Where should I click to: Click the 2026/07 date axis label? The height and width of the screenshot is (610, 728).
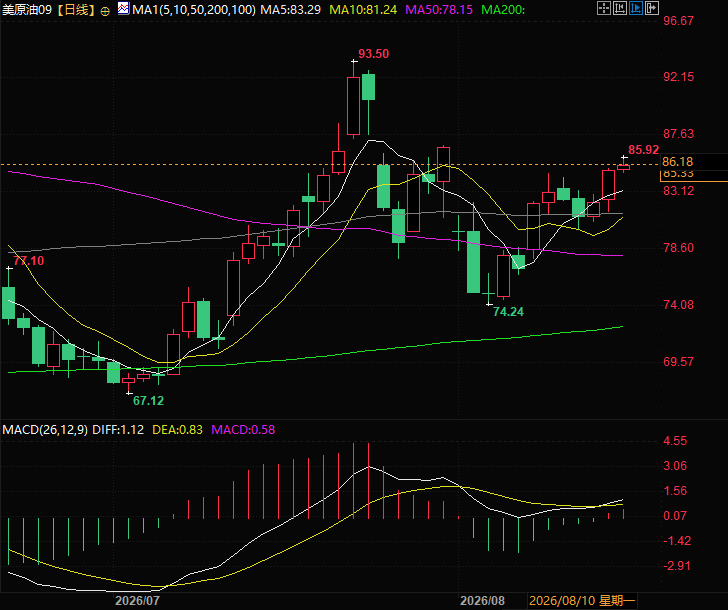pyautogui.click(x=137, y=601)
